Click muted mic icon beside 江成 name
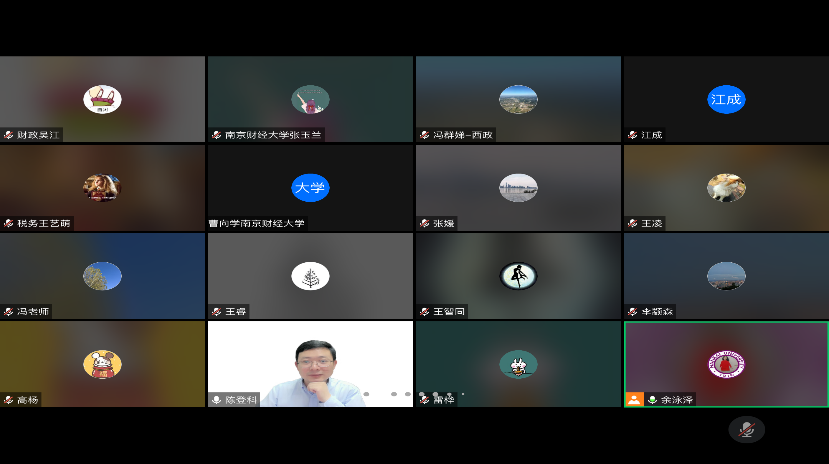The width and height of the screenshot is (829, 464). [x=632, y=135]
